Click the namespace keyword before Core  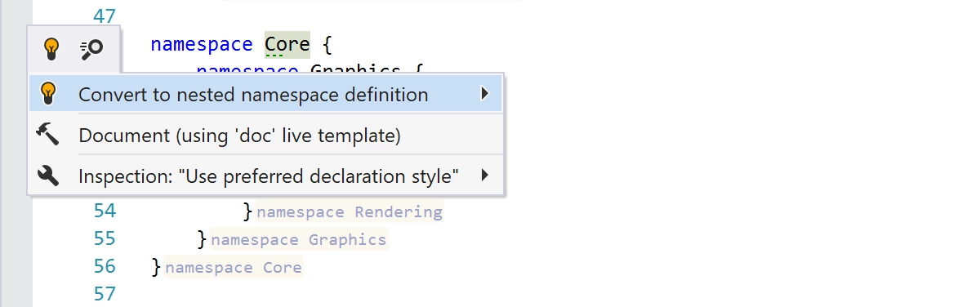[202, 44]
